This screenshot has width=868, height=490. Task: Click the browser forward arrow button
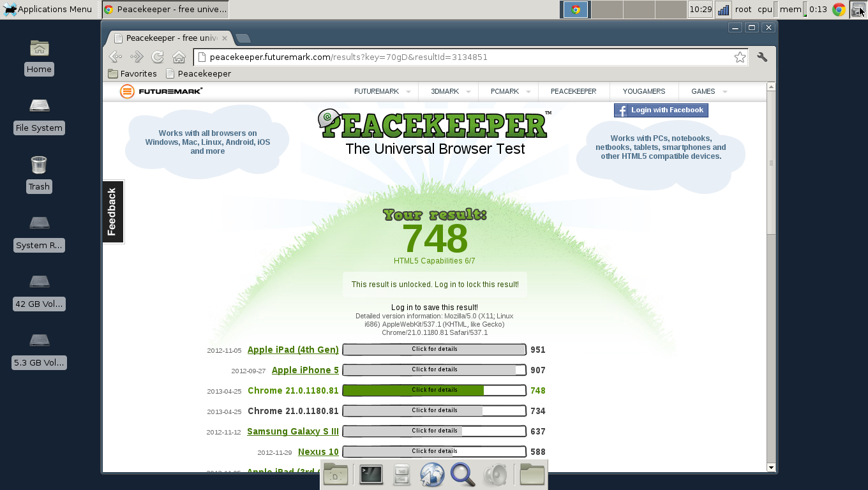[137, 57]
